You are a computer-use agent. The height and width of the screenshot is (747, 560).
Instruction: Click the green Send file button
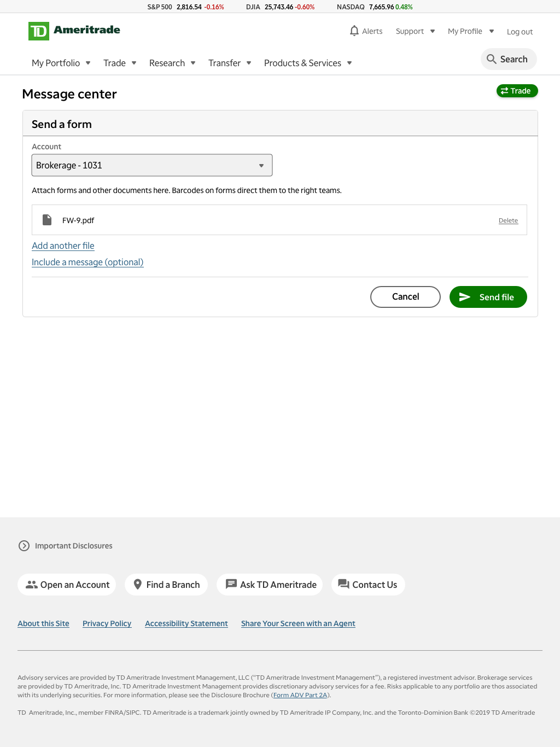click(488, 297)
